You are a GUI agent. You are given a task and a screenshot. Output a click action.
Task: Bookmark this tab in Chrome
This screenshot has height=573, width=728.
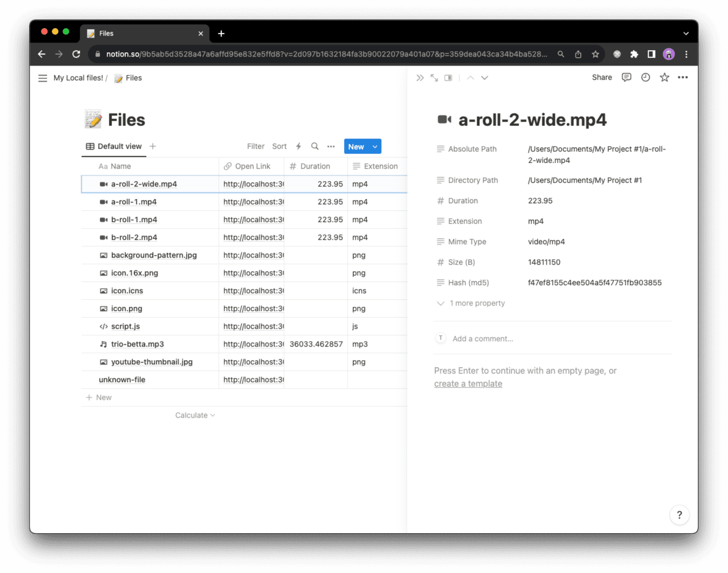tap(595, 54)
